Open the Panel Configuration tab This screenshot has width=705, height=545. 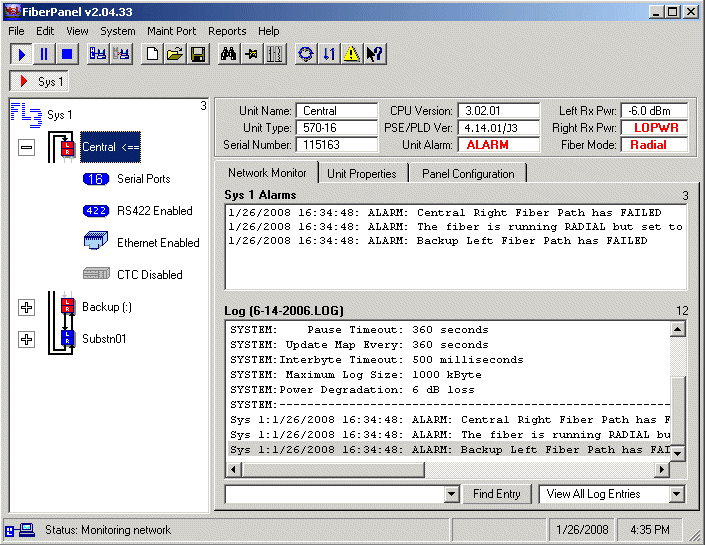coord(468,174)
